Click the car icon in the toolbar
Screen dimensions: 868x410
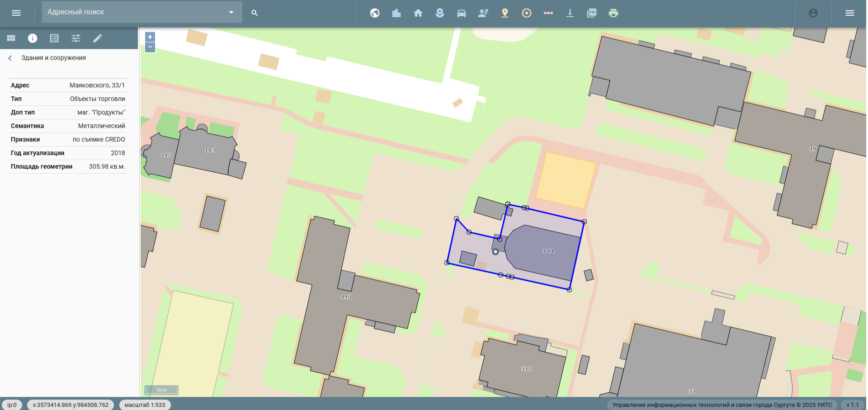[462, 13]
